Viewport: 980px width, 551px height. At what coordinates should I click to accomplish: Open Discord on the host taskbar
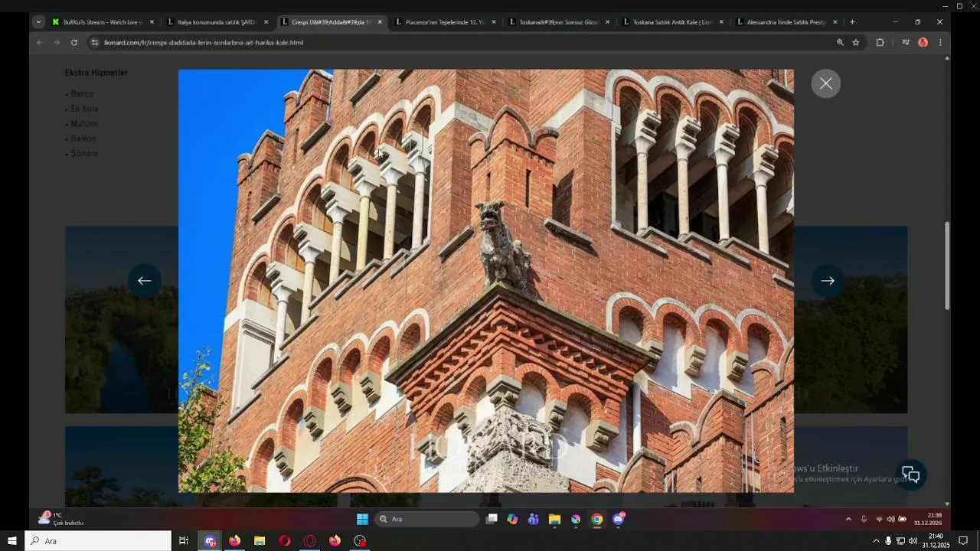210,541
